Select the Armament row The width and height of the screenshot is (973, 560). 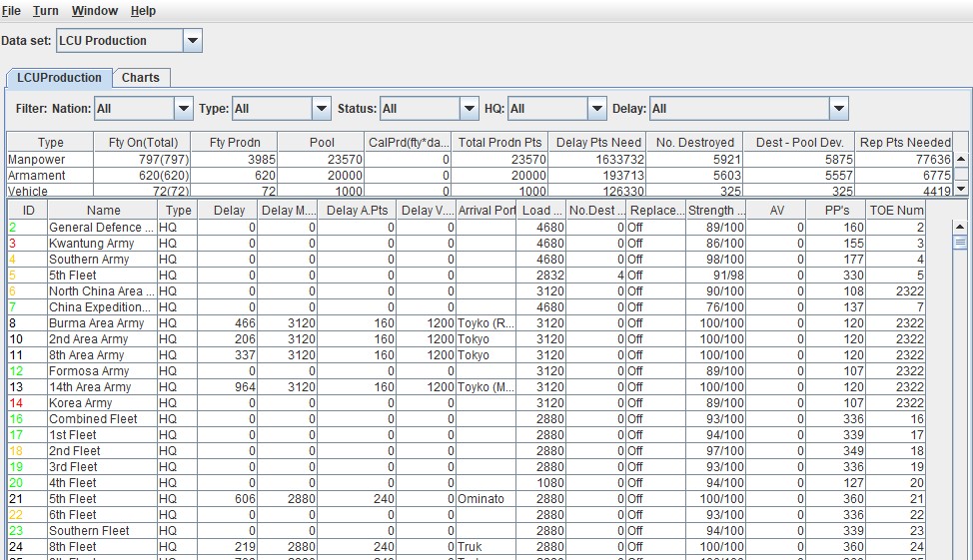click(480, 176)
